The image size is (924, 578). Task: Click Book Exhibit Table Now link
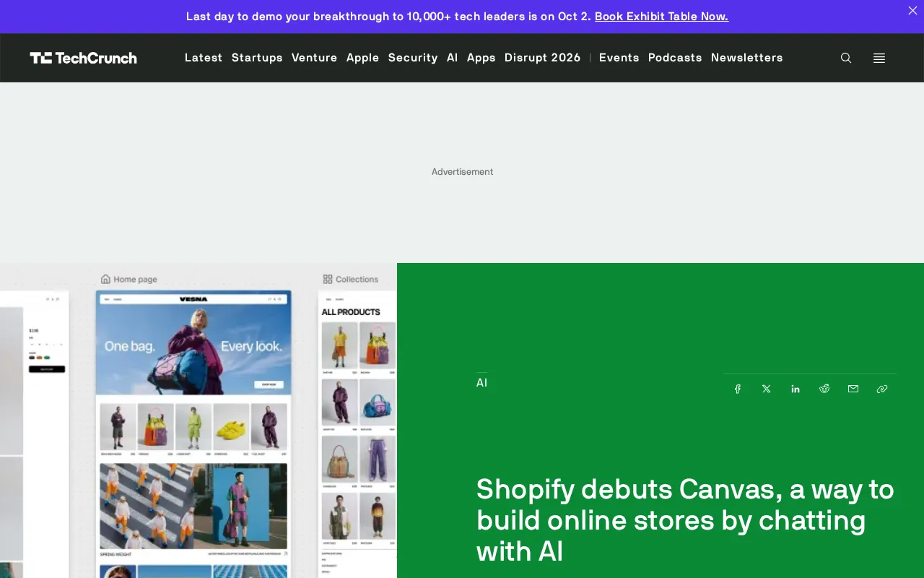[661, 16]
